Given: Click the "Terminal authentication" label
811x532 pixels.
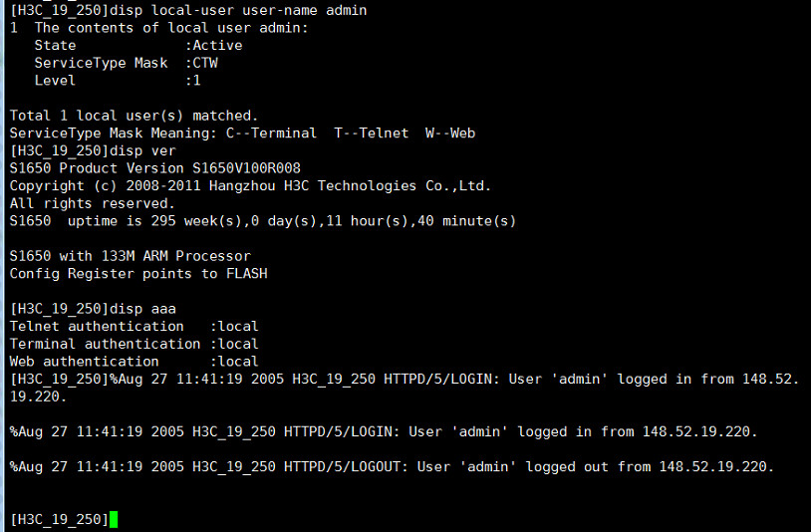Looking at the screenshot, I should (105, 344).
